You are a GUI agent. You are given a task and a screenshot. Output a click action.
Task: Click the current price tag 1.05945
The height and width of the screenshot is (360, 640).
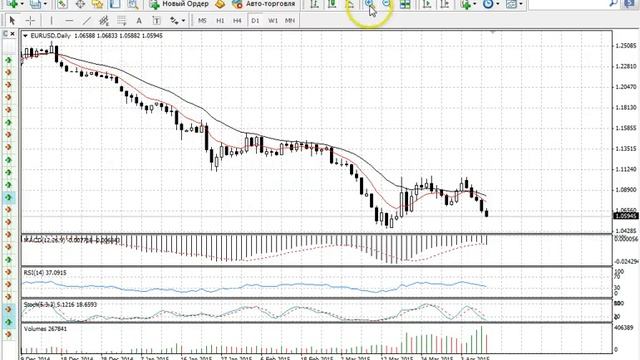coord(626,216)
